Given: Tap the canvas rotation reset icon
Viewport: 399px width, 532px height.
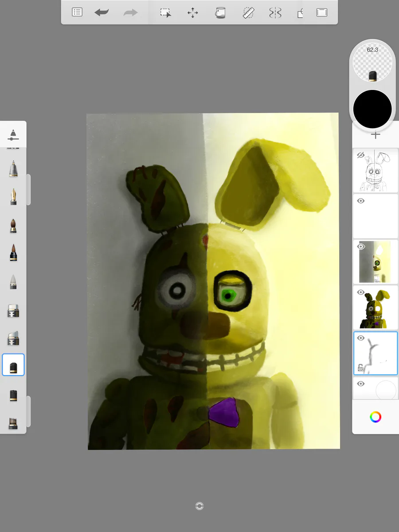Looking at the screenshot, I should coord(199,506).
